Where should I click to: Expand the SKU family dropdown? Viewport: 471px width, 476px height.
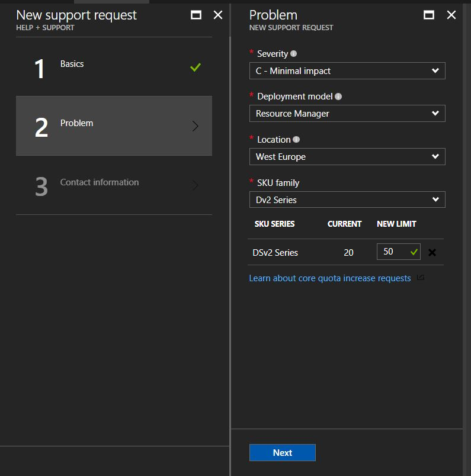(347, 200)
